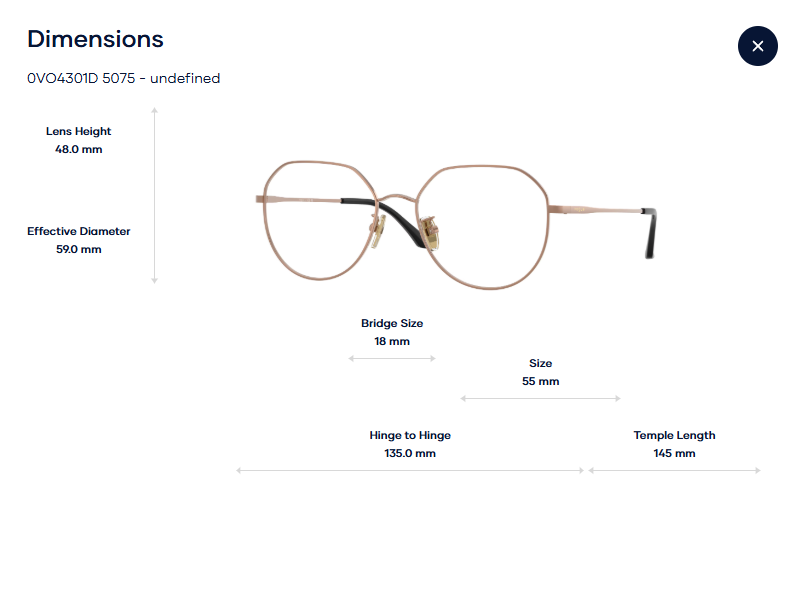Click the 18 mm bridge value
The image size is (802, 597).
tap(392, 341)
